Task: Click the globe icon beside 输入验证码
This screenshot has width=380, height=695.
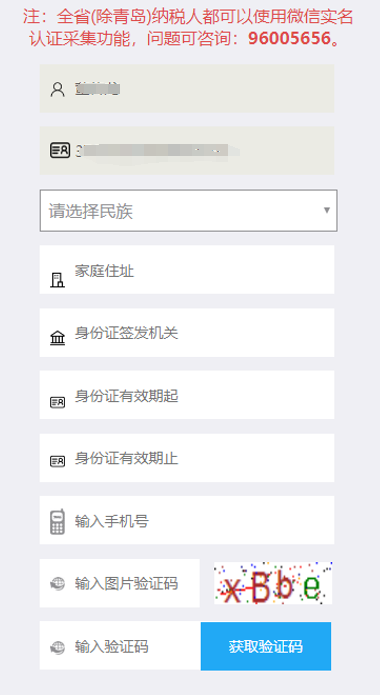Action: (57, 647)
